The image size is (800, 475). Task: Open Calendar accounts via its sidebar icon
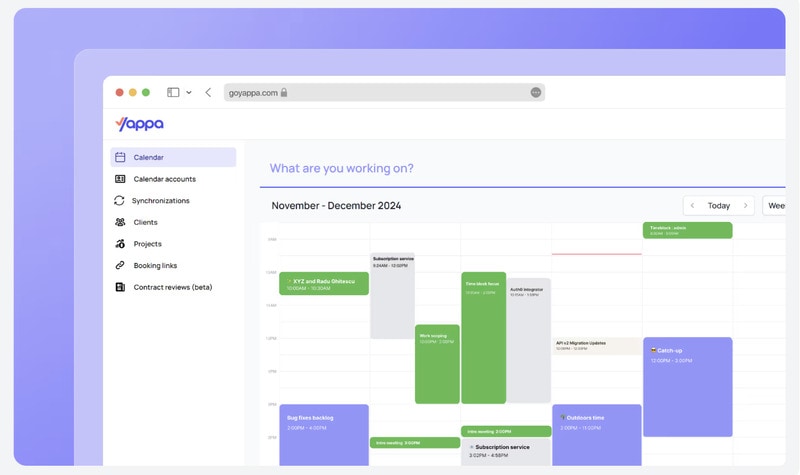click(x=120, y=179)
